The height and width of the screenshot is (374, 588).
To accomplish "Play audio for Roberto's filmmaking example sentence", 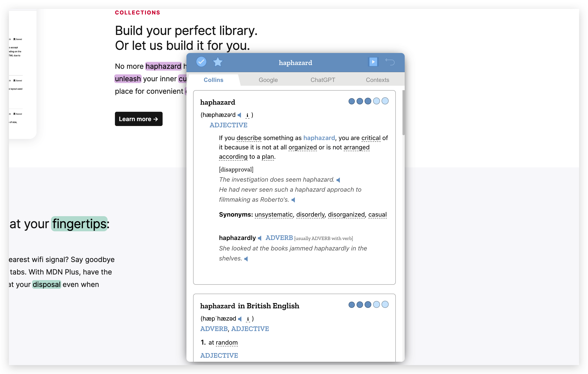I will pos(293,200).
